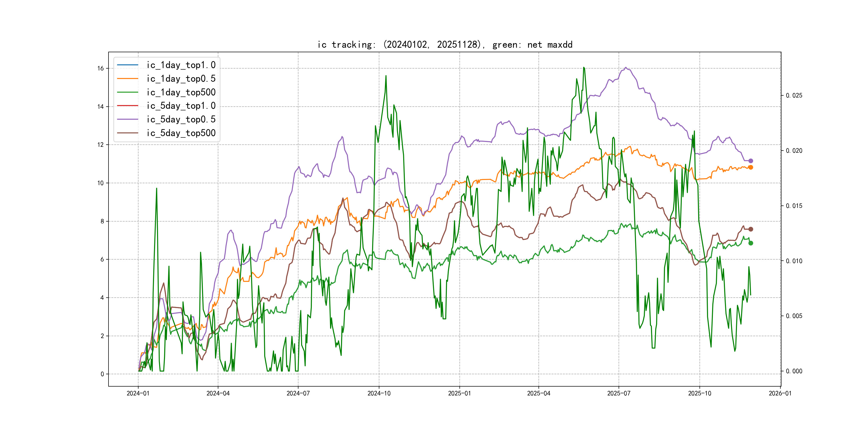Click the 16 left y-axis label
The width and height of the screenshot is (868, 434).
pos(100,68)
